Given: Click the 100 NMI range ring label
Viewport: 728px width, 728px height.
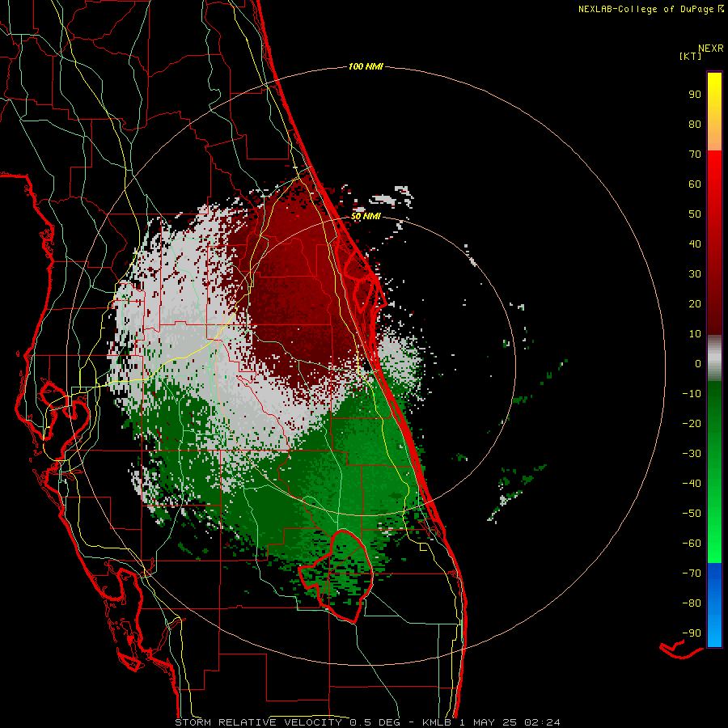Looking at the screenshot, I should [x=366, y=66].
